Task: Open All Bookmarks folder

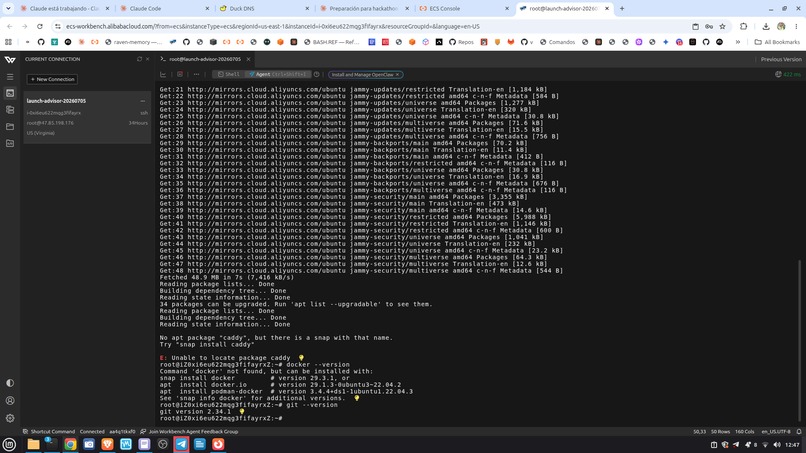Action: [x=777, y=42]
